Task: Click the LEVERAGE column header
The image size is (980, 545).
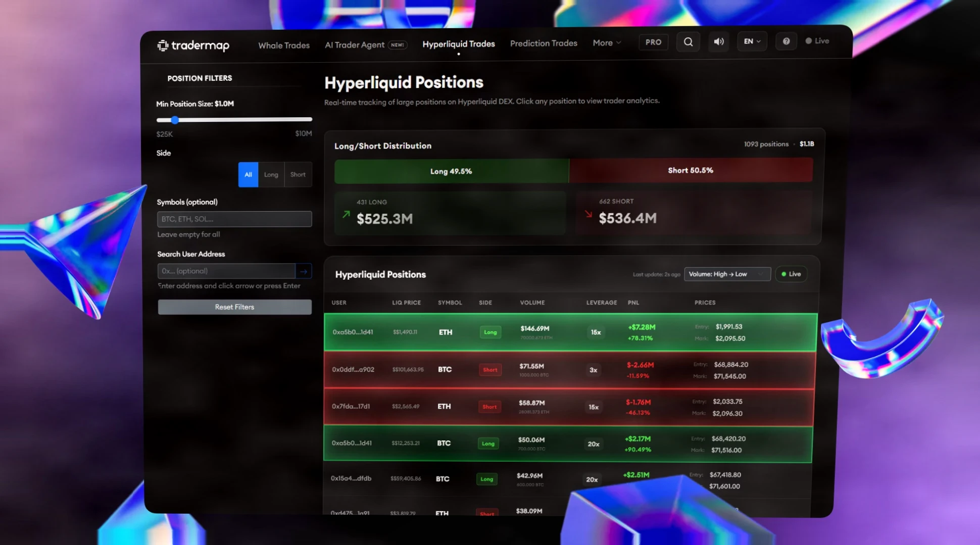Action: coord(602,303)
